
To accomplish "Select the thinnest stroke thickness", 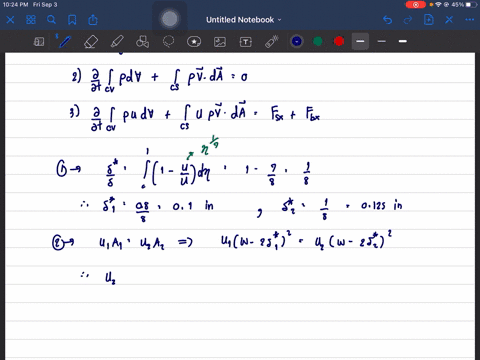I will [382, 41].
